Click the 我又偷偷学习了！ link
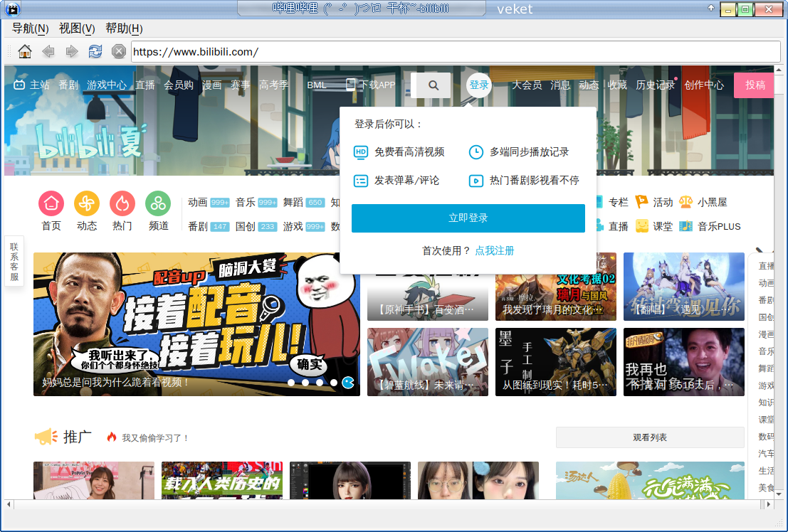Image resolution: width=788 pixels, height=532 pixels. click(154, 438)
